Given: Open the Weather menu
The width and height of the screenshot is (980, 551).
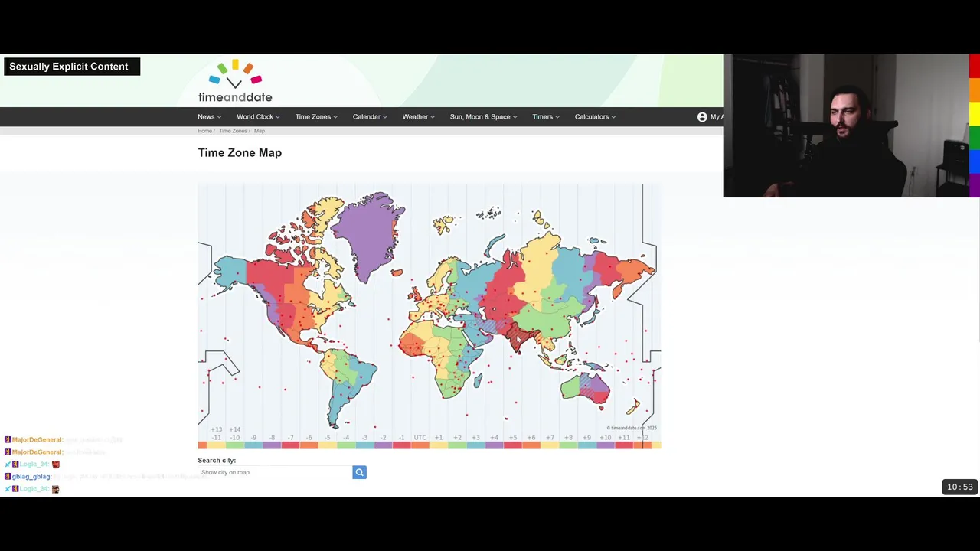Looking at the screenshot, I should tap(418, 117).
